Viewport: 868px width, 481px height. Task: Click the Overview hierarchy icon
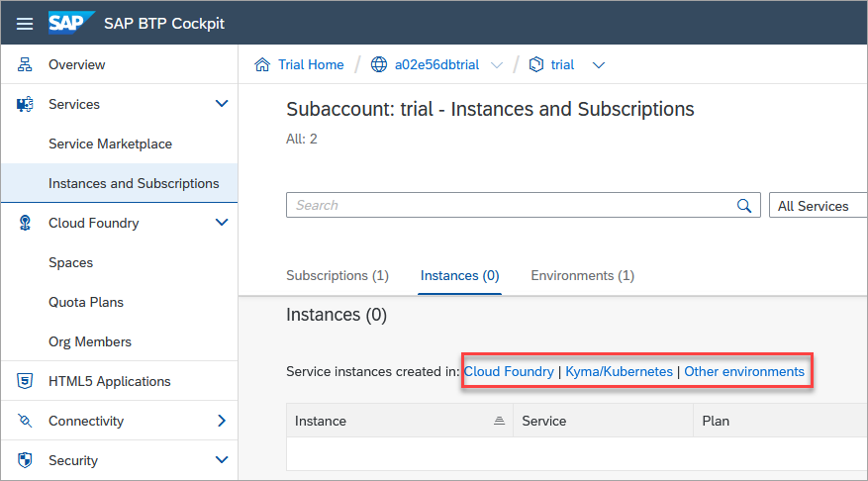click(x=25, y=64)
